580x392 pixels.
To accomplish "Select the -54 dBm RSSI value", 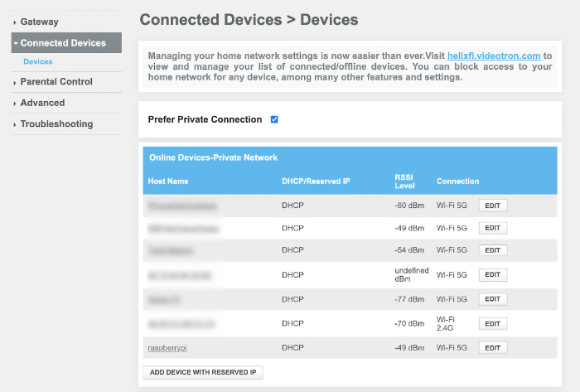I will coord(409,250).
